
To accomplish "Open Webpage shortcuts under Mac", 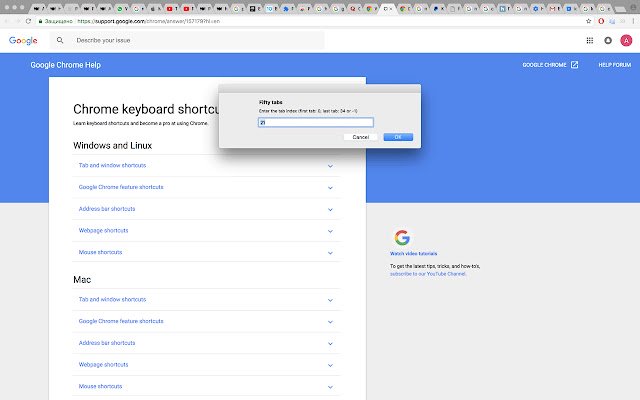I will point(103,364).
